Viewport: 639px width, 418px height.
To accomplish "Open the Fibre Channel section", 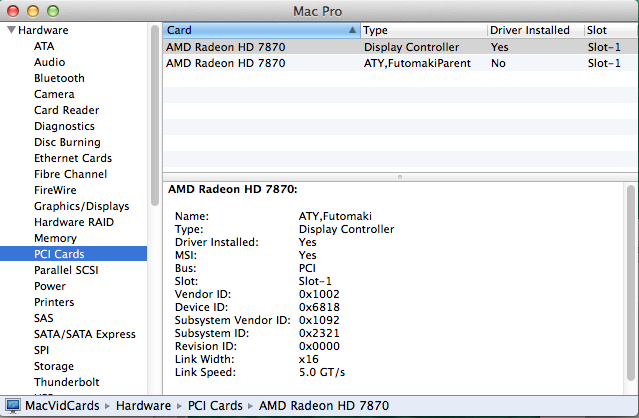I will tap(70, 174).
